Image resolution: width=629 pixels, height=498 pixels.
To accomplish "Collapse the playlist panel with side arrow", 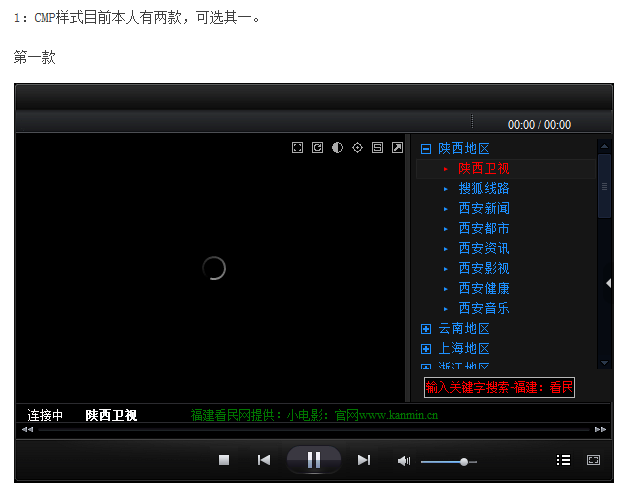I will coord(608,283).
